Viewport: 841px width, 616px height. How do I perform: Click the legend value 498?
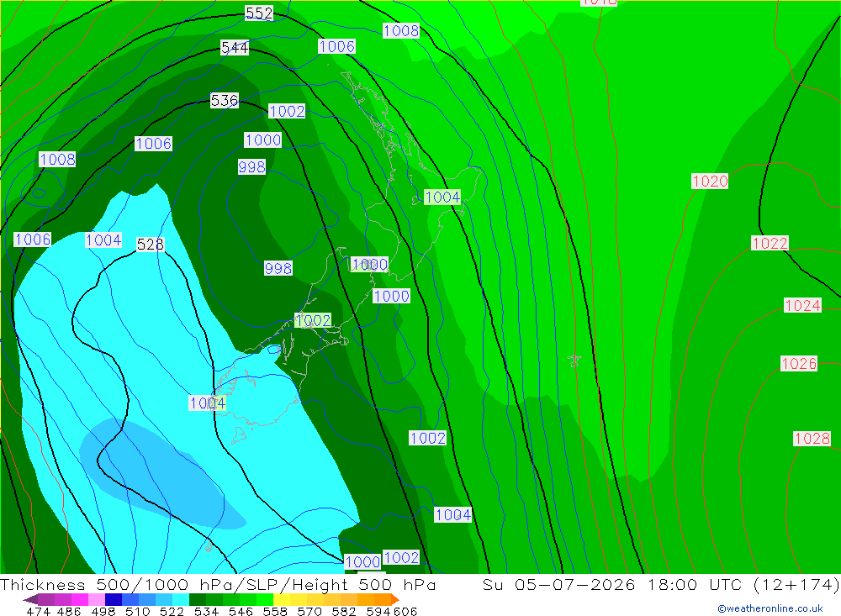tap(103, 611)
